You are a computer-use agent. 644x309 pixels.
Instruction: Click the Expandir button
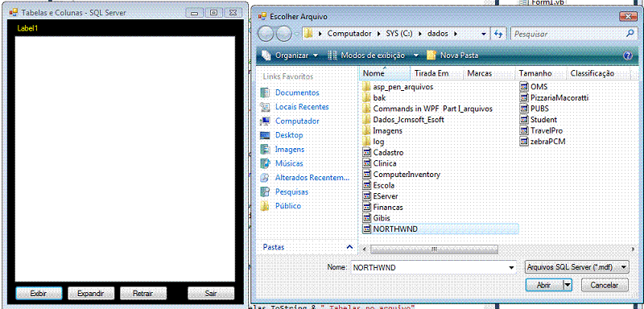[90, 294]
